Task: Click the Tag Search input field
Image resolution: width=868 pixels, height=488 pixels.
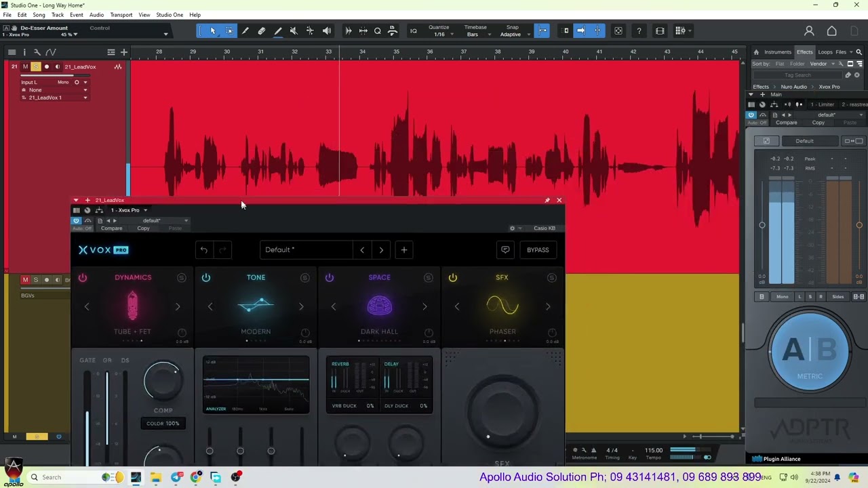Action: (798, 75)
